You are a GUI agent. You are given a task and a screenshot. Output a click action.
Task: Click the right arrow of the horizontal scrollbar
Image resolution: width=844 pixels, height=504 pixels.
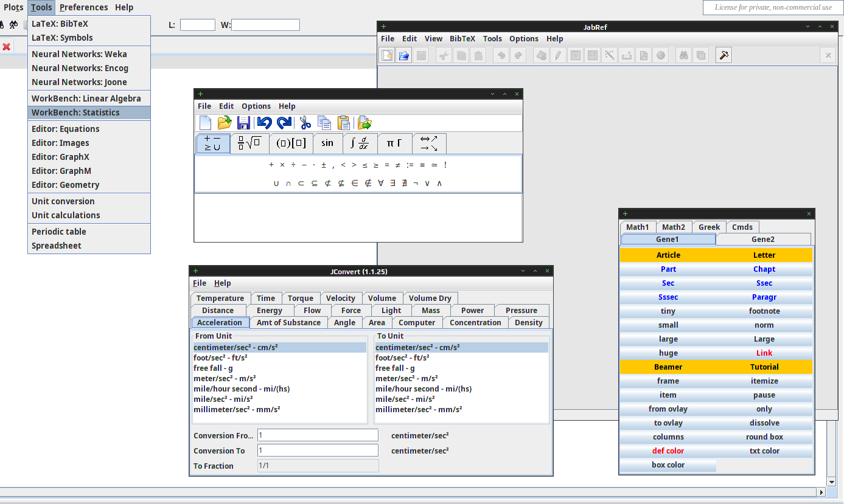point(821,492)
